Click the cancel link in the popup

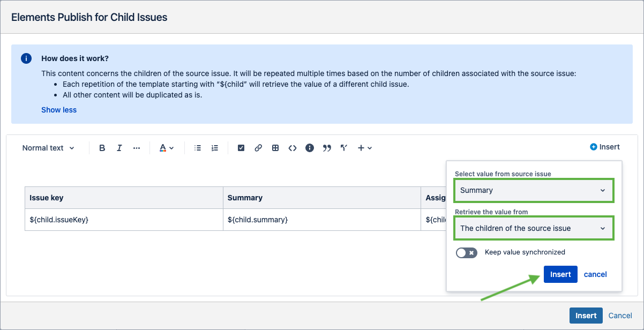pyautogui.click(x=595, y=274)
